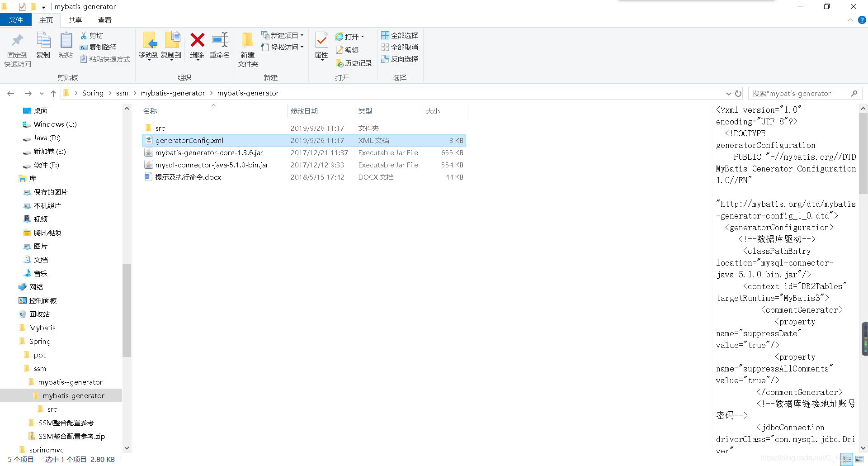Click the Copy (复制) ribbon icon
Image resolution: width=868 pixels, height=466 pixels.
pyautogui.click(x=43, y=45)
